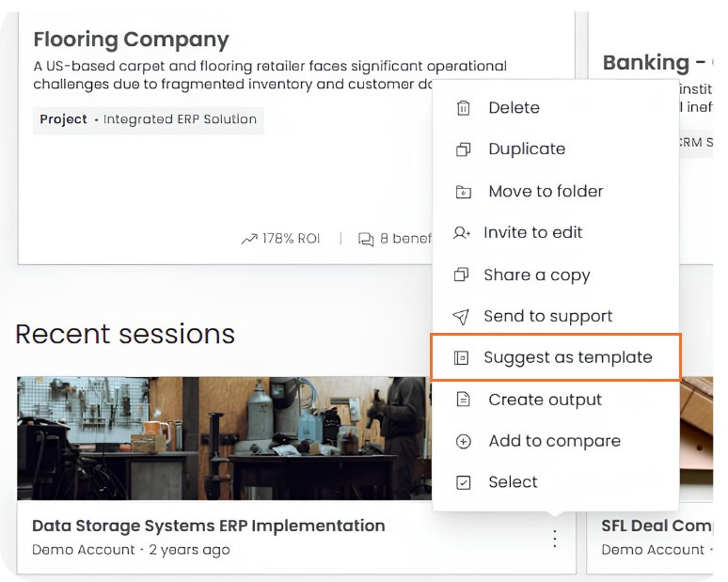Click the plus-circle Add to compare icon

[x=463, y=441]
